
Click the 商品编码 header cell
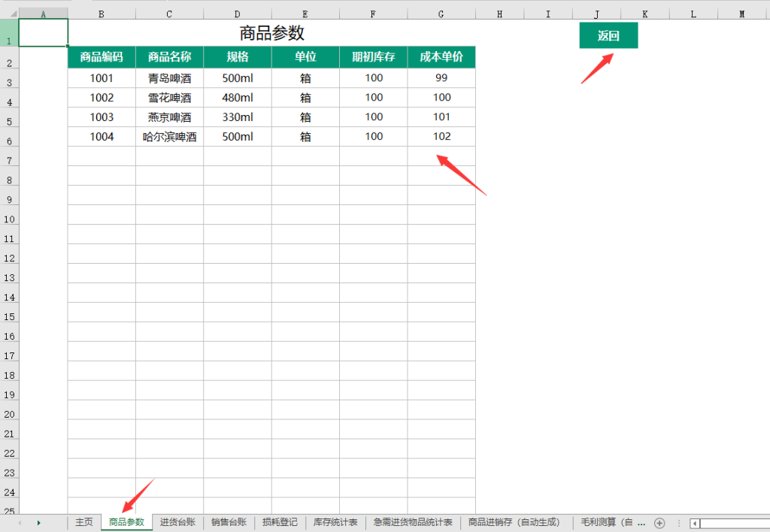click(x=101, y=57)
